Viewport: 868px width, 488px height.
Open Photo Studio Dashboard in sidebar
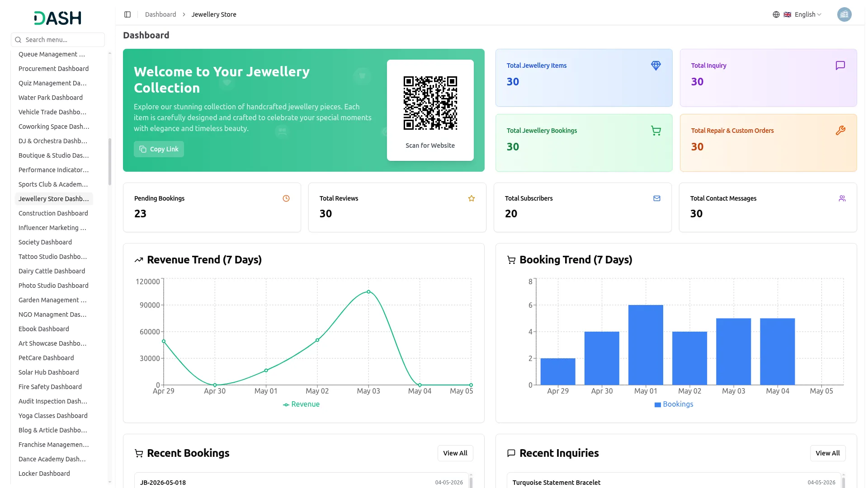click(54, 286)
